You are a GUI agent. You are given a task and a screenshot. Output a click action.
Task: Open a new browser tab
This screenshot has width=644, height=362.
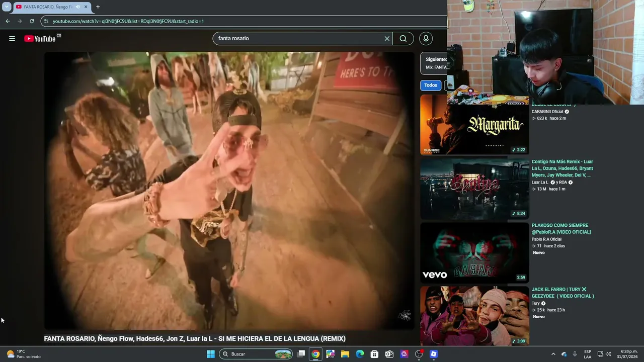pyautogui.click(x=98, y=7)
